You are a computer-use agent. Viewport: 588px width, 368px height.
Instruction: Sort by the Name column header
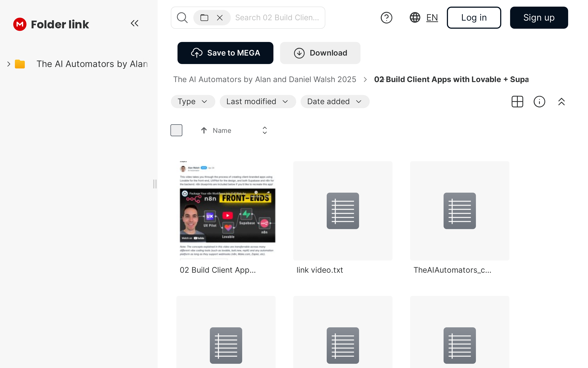[222, 130]
